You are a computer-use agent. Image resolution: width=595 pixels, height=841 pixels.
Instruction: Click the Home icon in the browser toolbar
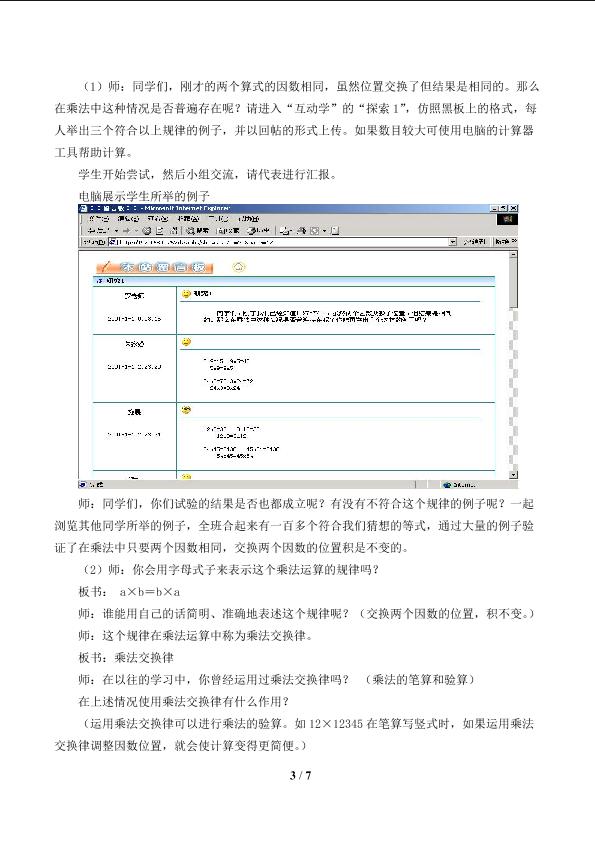pos(173,231)
